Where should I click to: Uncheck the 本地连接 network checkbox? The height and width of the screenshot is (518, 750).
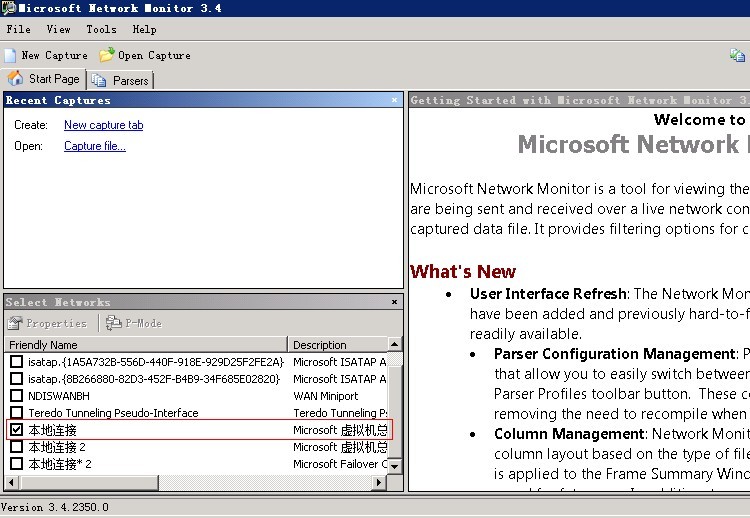[x=16, y=430]
